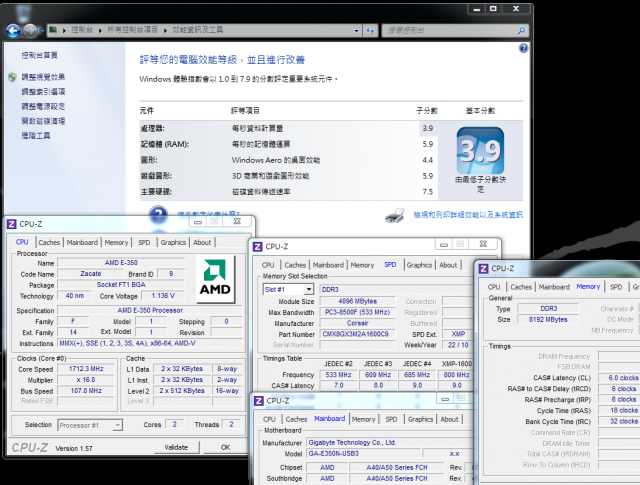Expand the breadcrumb arrow after 所有控制台項目

coord(165,30)
